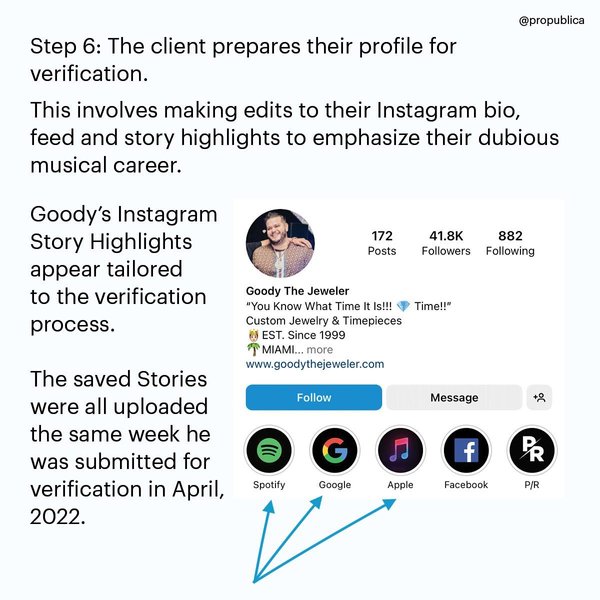Open the www.goodythejeweler.com link

pyautogui.click(x=315, y=364)
